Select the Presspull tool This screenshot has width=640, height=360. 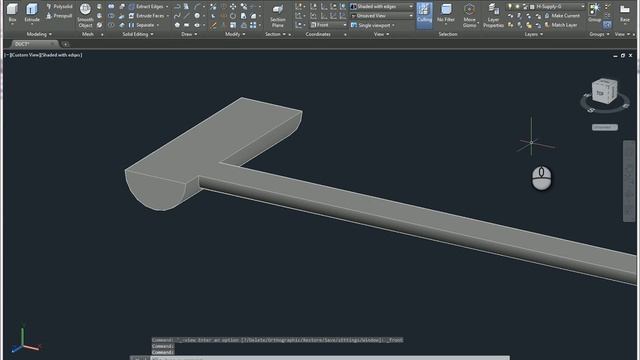click(x=59, y=16)
